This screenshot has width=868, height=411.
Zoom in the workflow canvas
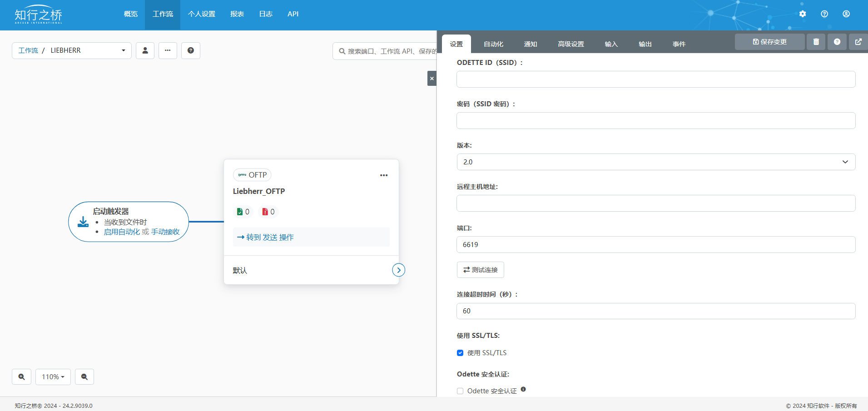coord(21,377)
